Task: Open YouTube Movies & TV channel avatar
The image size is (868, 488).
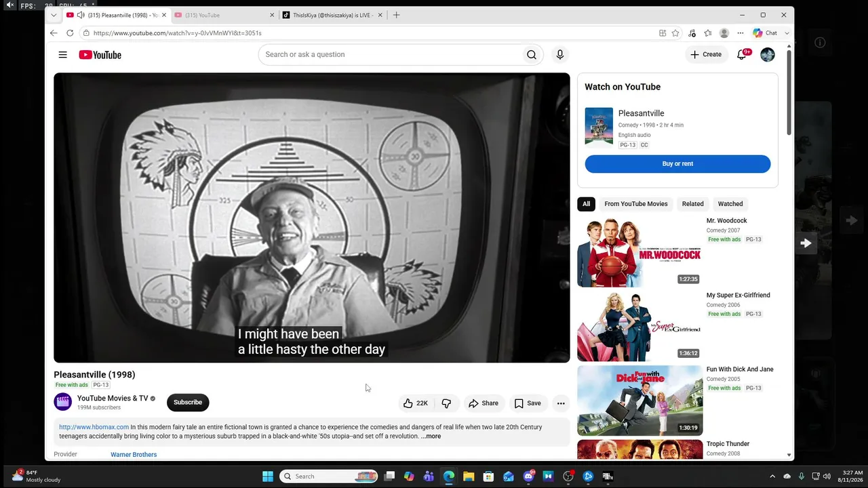Action: (x=63, y=402)
